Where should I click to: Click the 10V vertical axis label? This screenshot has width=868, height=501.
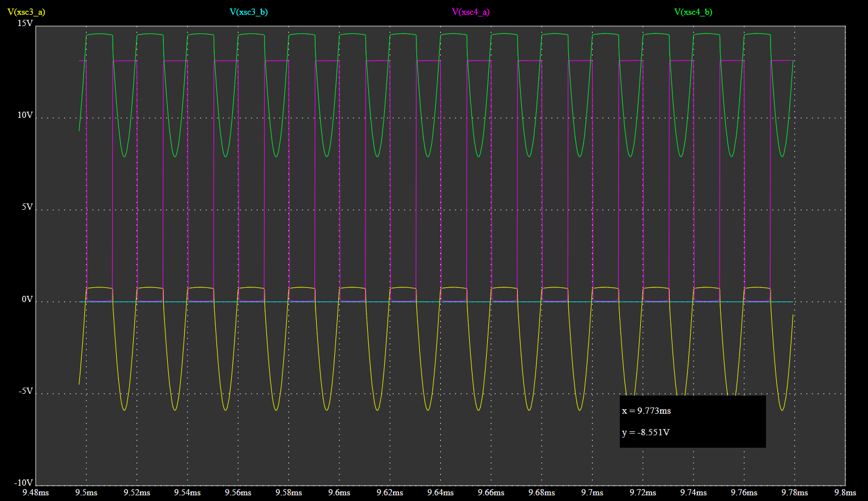[x=25, y=115]
